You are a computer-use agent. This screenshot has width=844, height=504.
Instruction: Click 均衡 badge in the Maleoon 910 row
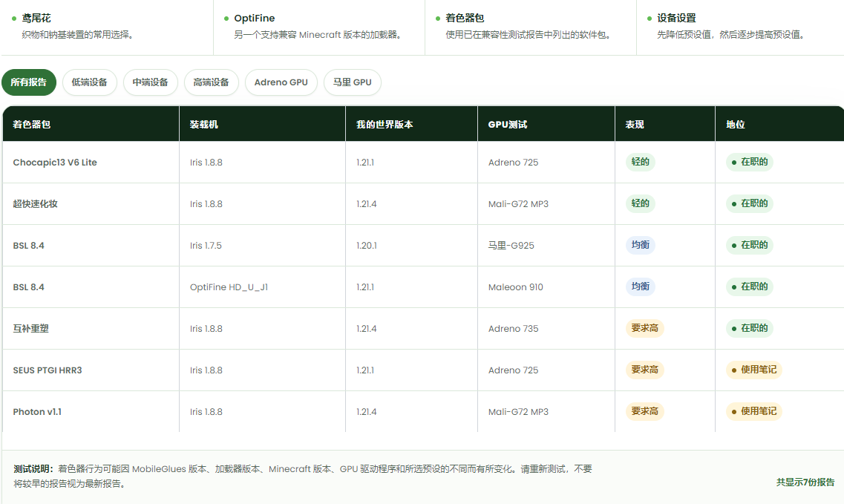(640, 286)
